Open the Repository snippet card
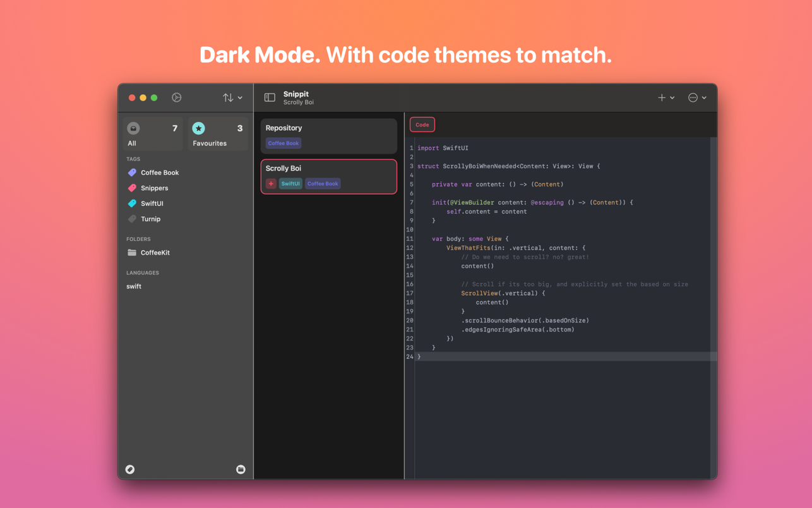This screenshot has width=812, height=508. pos(328,136)
